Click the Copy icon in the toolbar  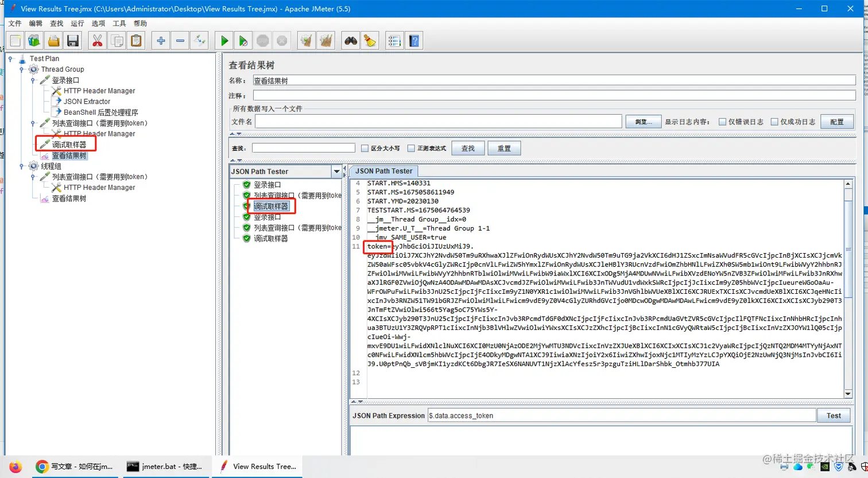coord(117,41)
